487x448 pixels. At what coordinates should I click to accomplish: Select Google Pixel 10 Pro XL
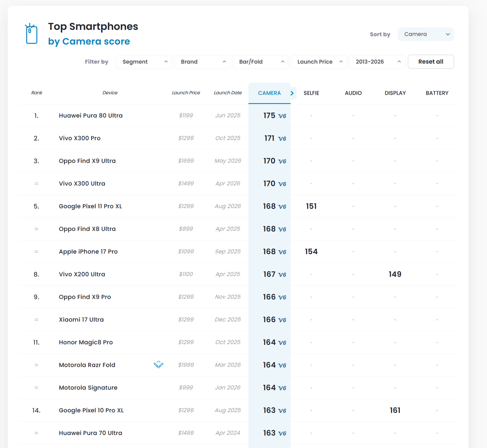(91, 410)
